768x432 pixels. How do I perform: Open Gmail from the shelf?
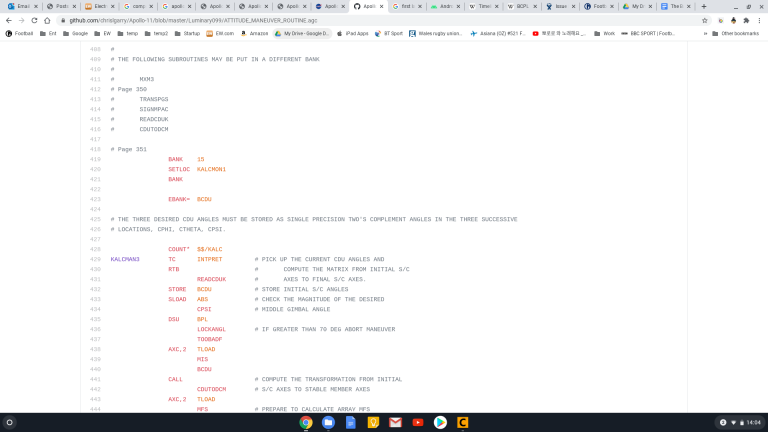(x=395, y=422)
